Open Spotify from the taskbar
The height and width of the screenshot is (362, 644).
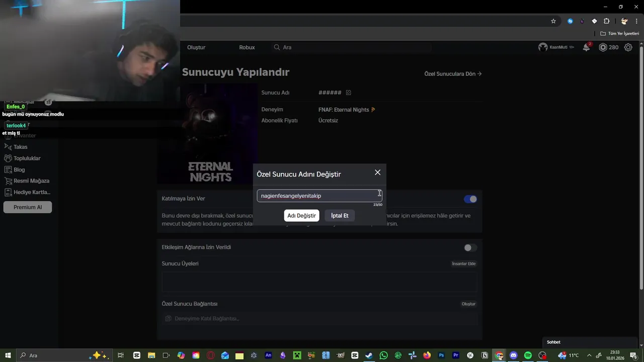[528, 355]
